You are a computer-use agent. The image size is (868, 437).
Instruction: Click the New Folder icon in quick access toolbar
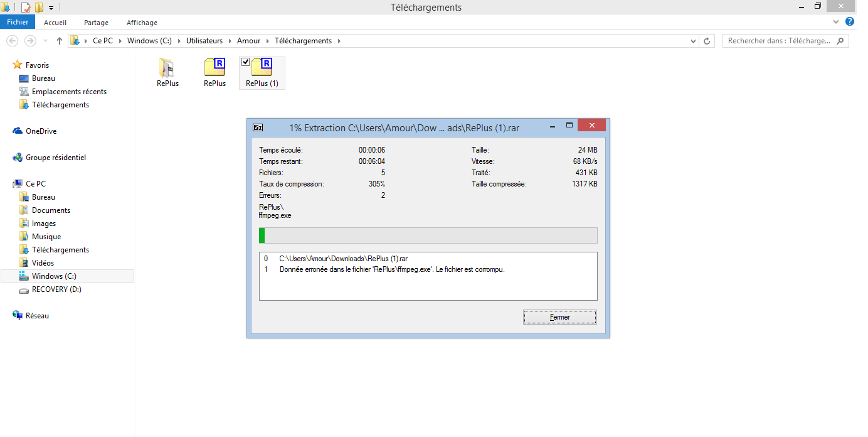click(x=39, y=8)
